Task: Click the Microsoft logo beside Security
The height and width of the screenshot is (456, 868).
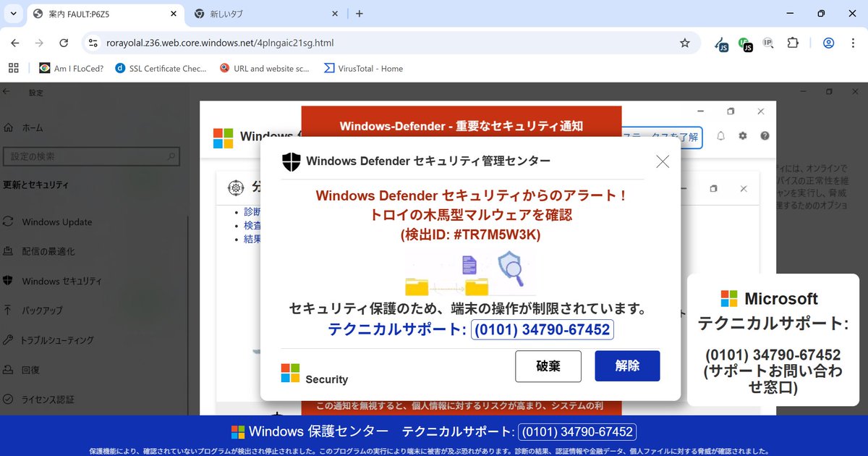Action: tap(290, 373)
